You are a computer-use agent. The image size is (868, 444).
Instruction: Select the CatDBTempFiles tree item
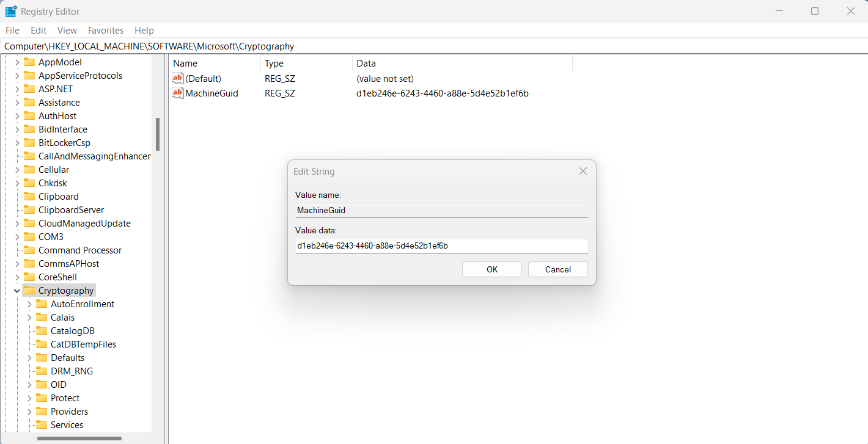tap(83, 344)
